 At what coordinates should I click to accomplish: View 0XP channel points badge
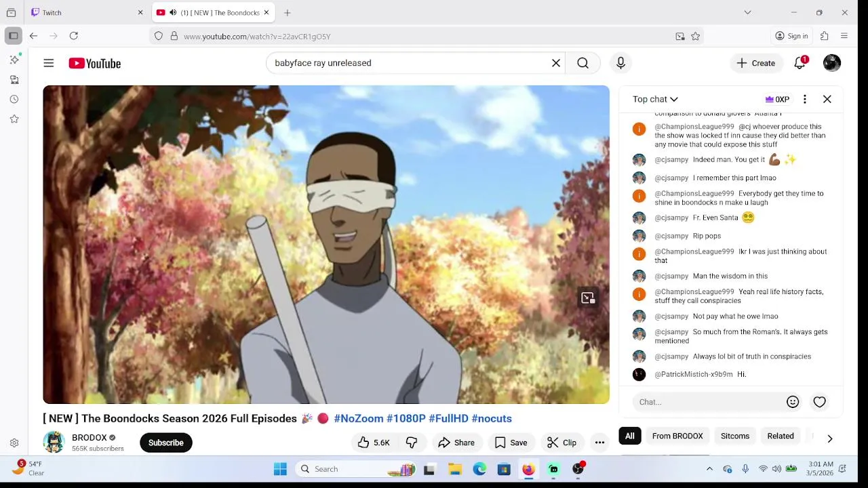tap(777, 99)
